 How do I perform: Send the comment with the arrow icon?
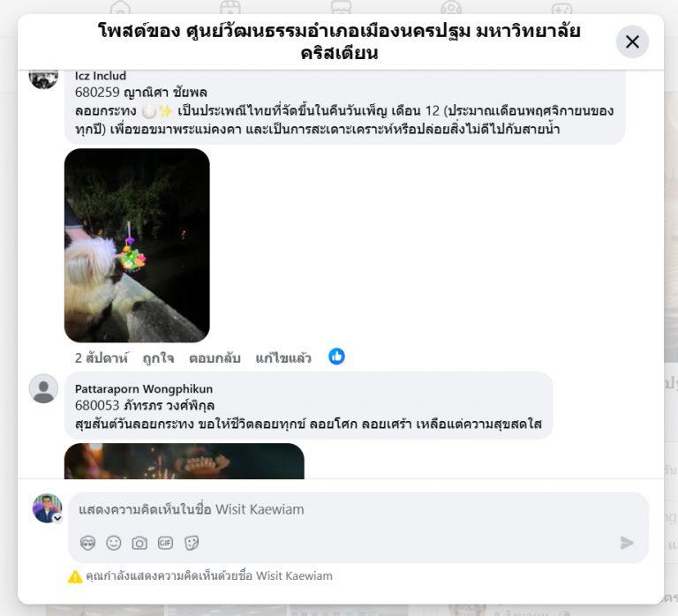[x=627, y=543]
